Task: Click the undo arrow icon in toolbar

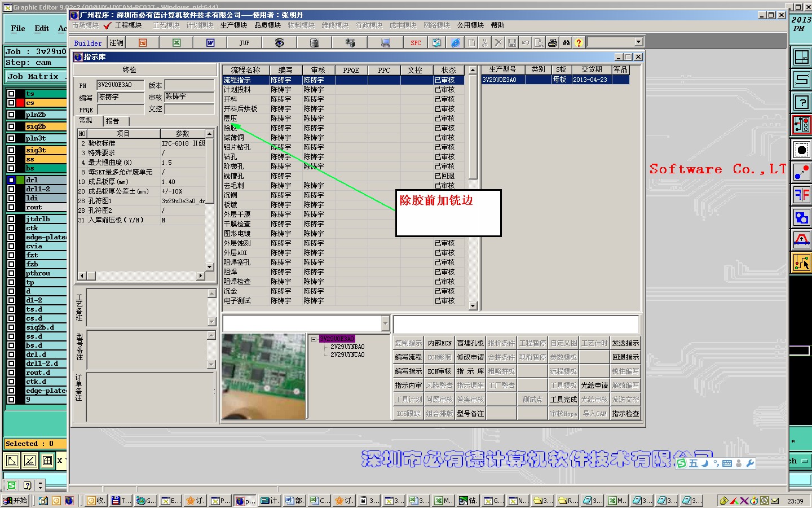Action: click(x=526, y=43)
